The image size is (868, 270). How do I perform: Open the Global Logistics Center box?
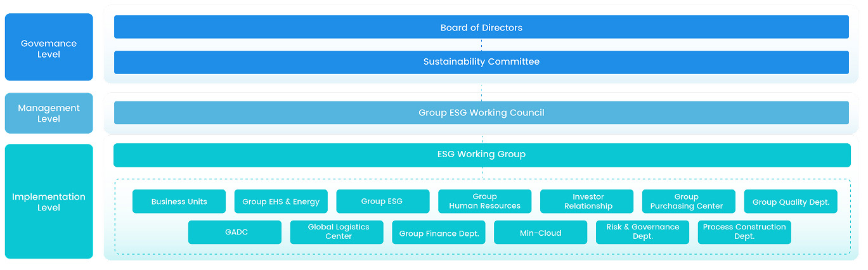coord(337,233)
